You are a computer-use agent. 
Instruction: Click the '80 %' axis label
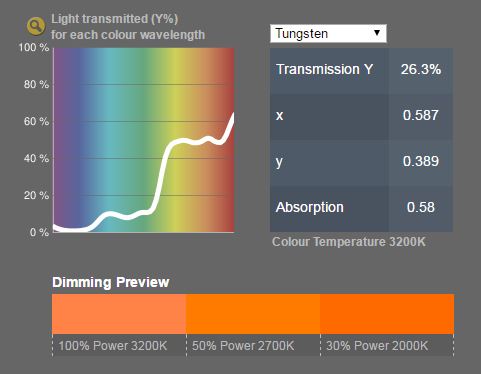click(x=36, y=85)
